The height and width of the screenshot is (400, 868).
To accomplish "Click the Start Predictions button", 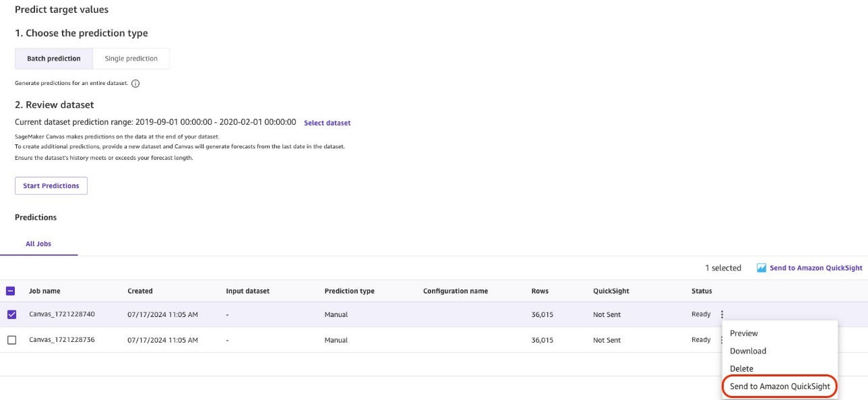I will tap(51, 185).
